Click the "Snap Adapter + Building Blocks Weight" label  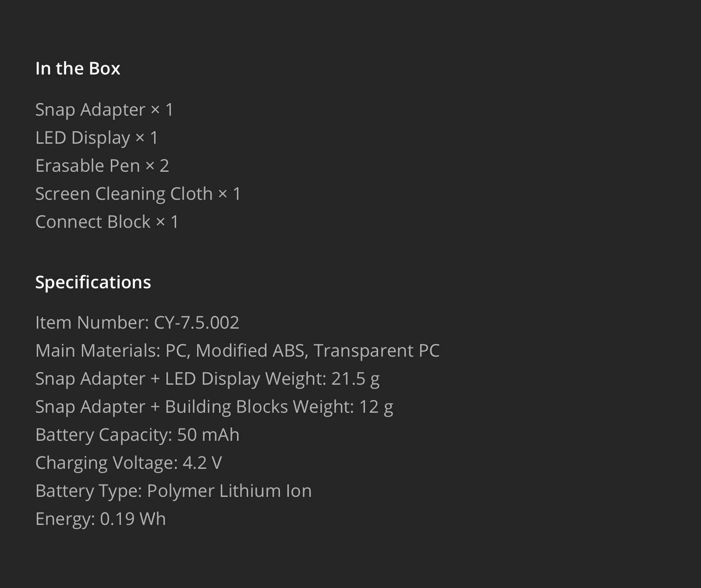pyautogui.click(x=194, y=407)
